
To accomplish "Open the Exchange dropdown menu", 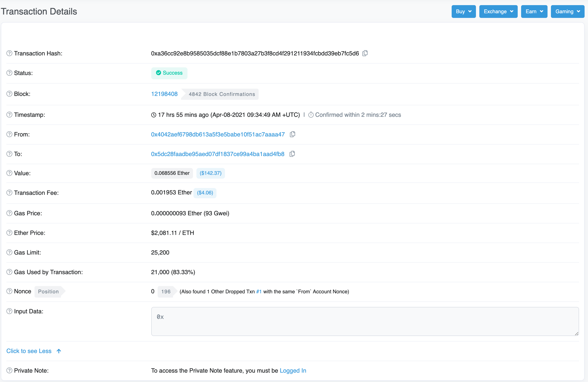I will (498, 11).
